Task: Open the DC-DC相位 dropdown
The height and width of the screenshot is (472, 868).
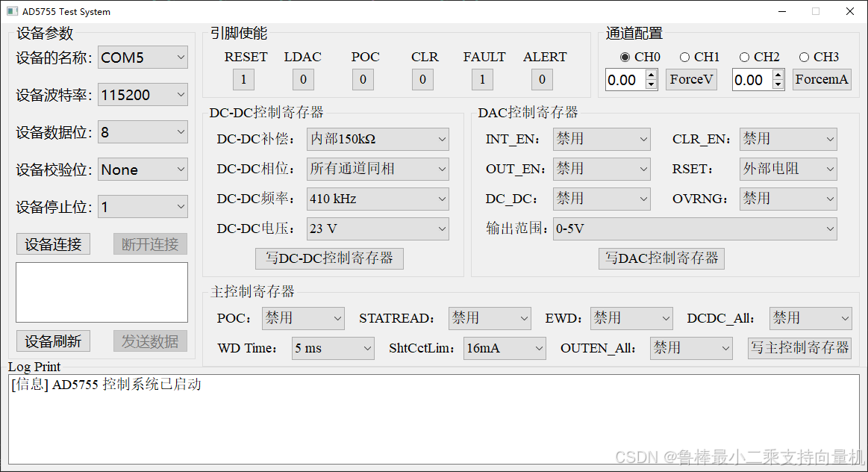Action: pos(378,169)
